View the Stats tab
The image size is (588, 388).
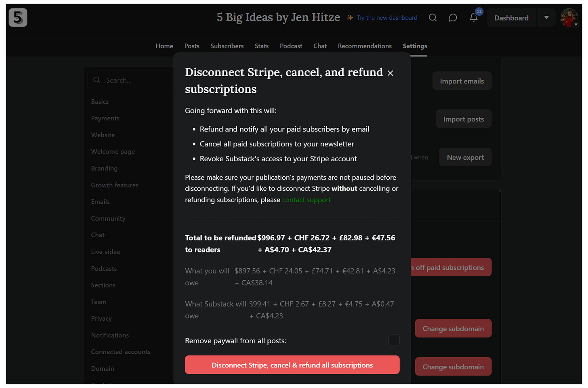(262, 46)
